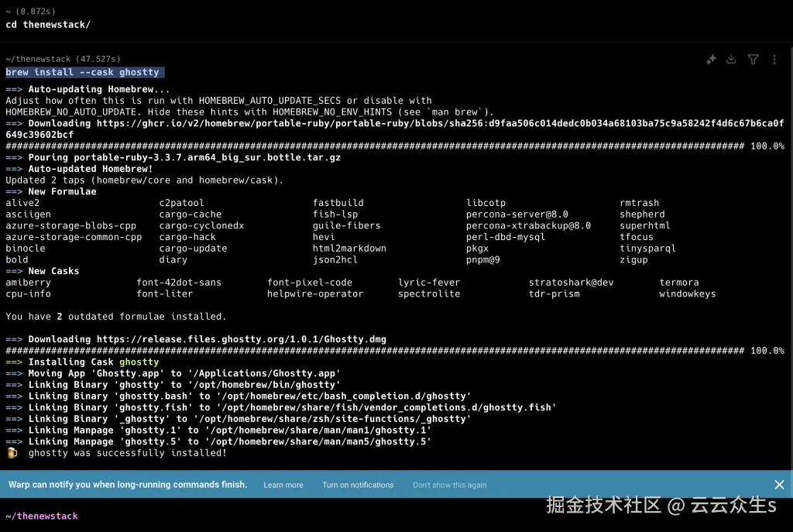Click the stratoshark@dev cask
Viewport: 793px width, 532px height.
tap(571, 283)
